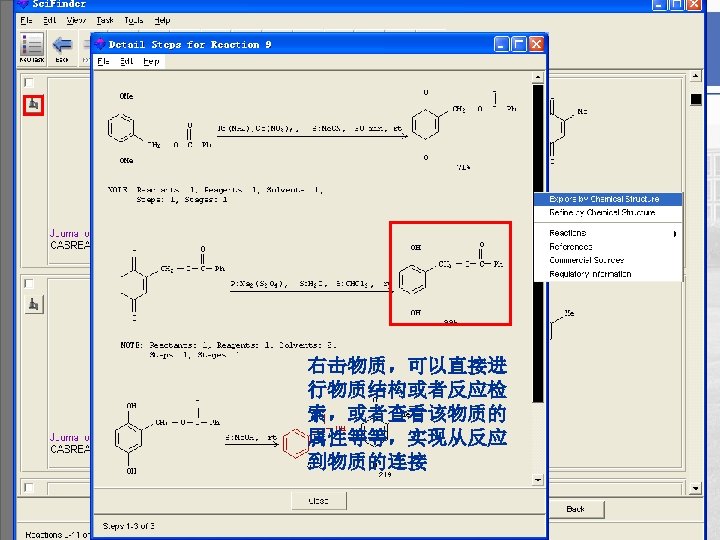
Task: Click the New Task toolbar icon
Action: 32,47
